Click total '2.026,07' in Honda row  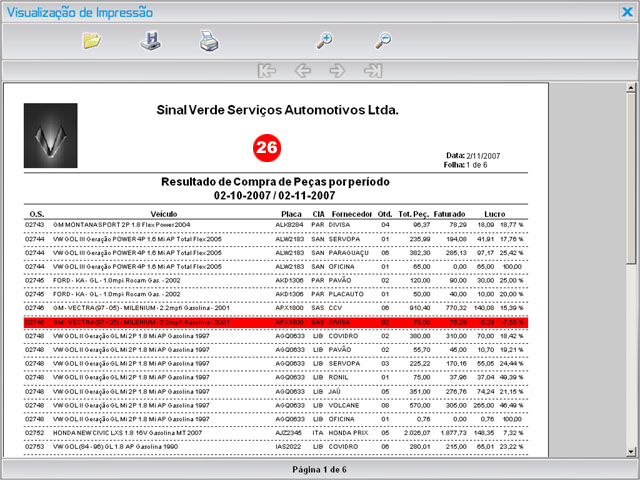point(418,433)
